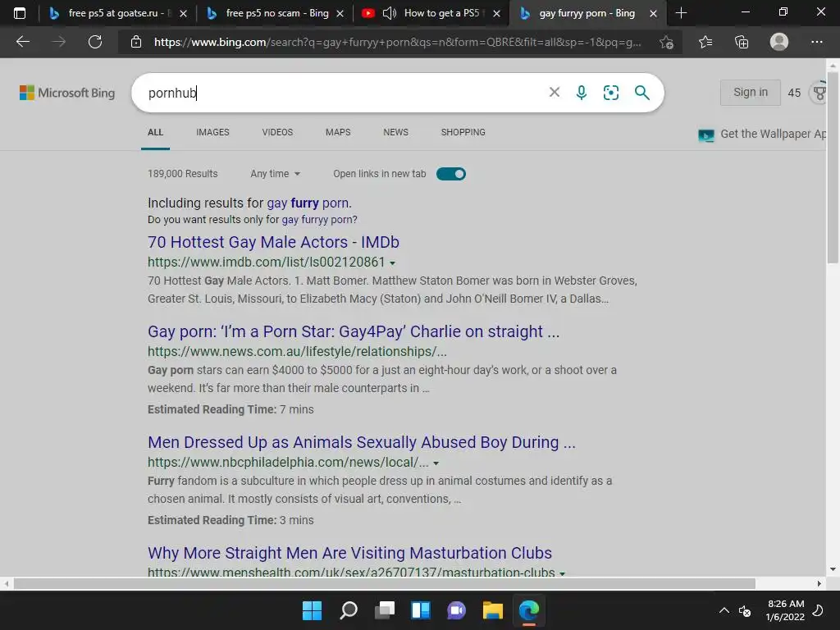Expand dropdown beside menshealth.com URL
Viewport: 840px width, 630px height.
click(x=562, y=573)
